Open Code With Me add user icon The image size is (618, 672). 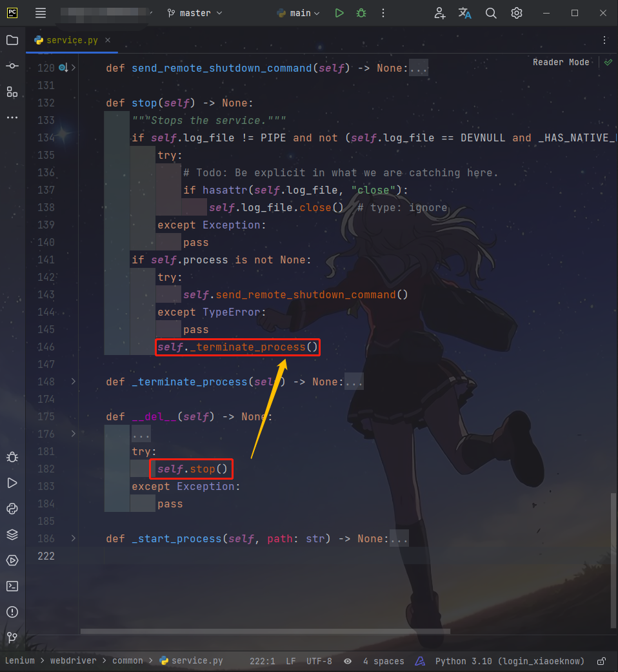(440, 13)
